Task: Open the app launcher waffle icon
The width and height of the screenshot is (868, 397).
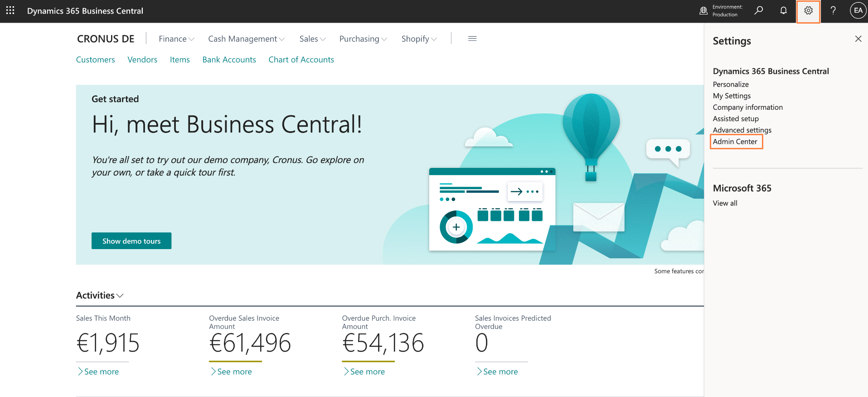Action: pyautogui.click(x=10, y=10)
